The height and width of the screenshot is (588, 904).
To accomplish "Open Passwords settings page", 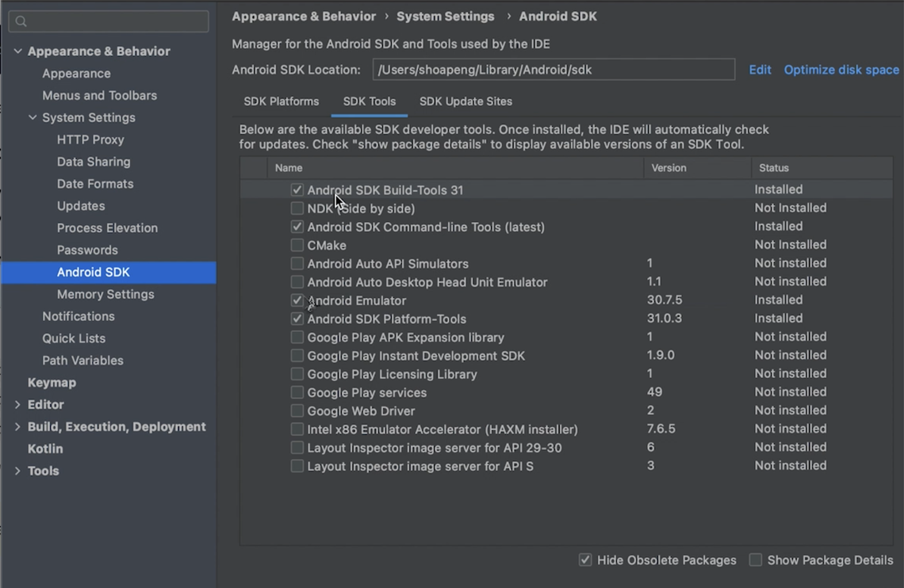I will [87, 250].
